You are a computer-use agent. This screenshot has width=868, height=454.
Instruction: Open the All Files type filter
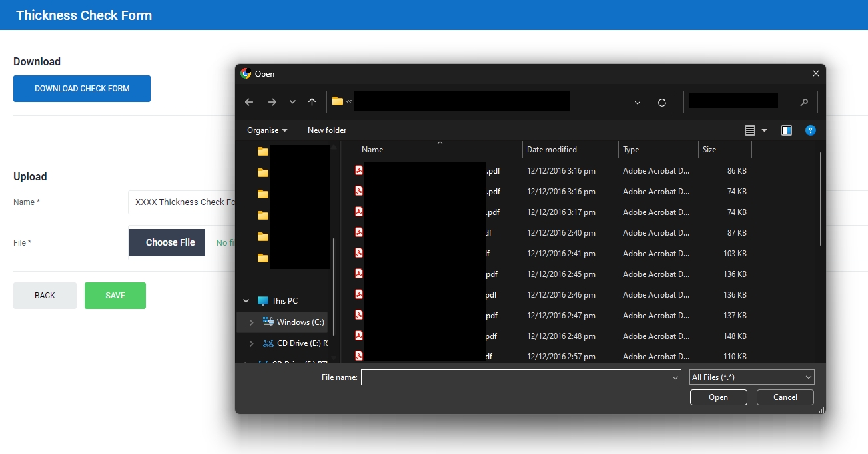pyautogui.click(x=751, y=377)
